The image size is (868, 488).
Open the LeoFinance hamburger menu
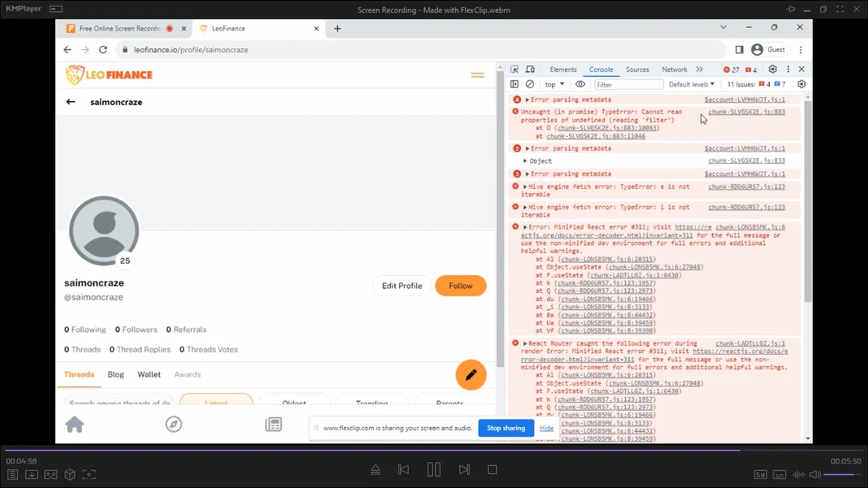point(477,75)
